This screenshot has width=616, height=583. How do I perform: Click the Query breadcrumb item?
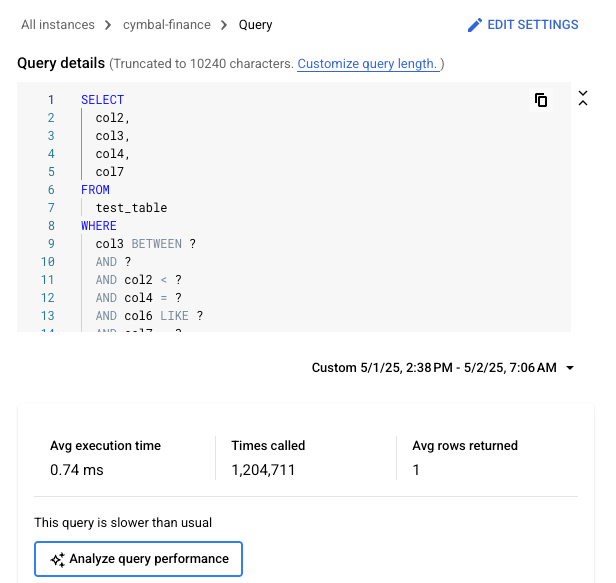[255, 24]
